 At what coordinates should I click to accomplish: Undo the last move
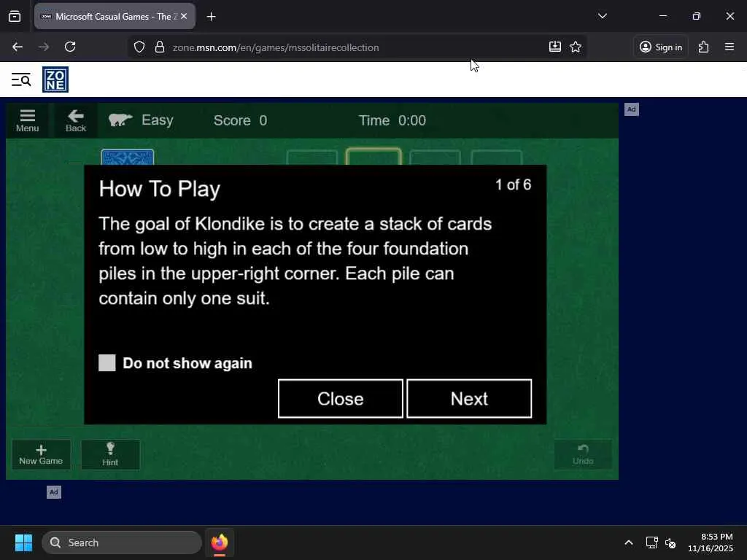click(x=583, y=455)
